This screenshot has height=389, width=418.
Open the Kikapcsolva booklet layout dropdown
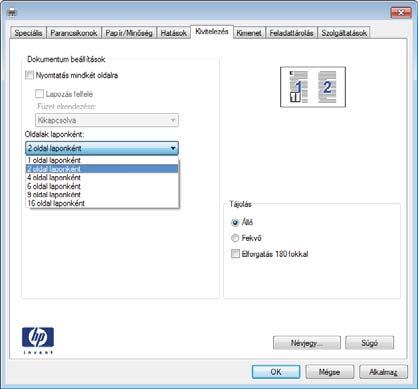107,120
